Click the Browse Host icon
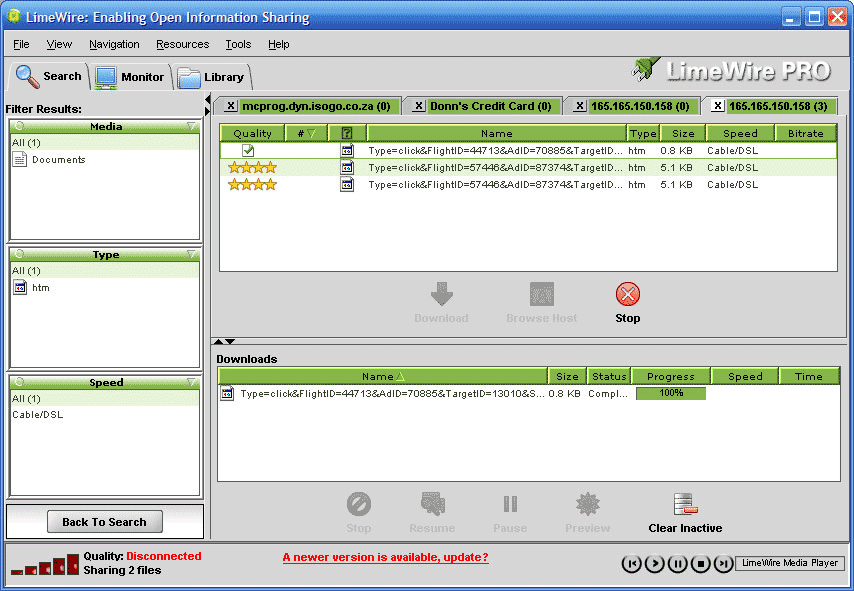The width and height of the screenshot is (854, 591). pos(541,294)
